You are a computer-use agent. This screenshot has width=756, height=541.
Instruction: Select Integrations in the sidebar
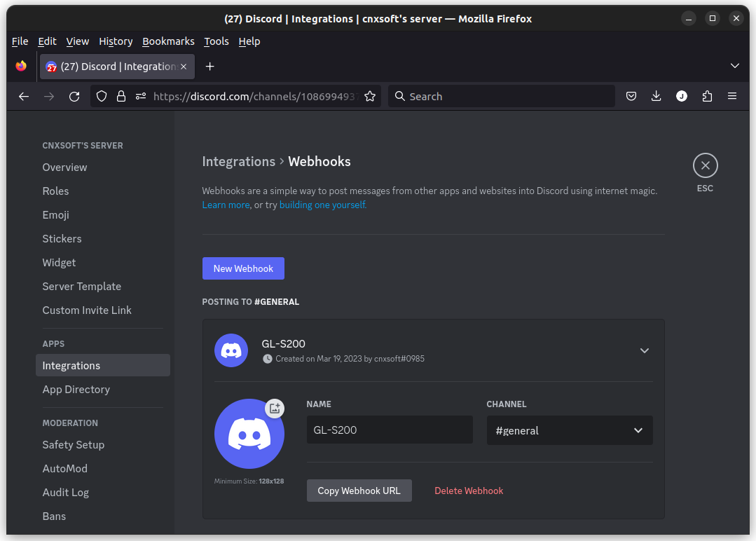tap(103, 366)
